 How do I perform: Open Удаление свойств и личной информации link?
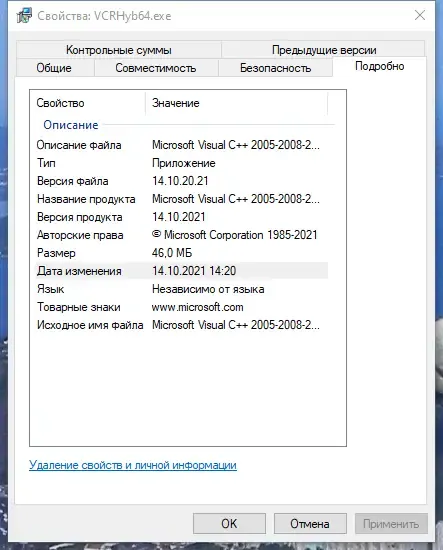point(133,465)
